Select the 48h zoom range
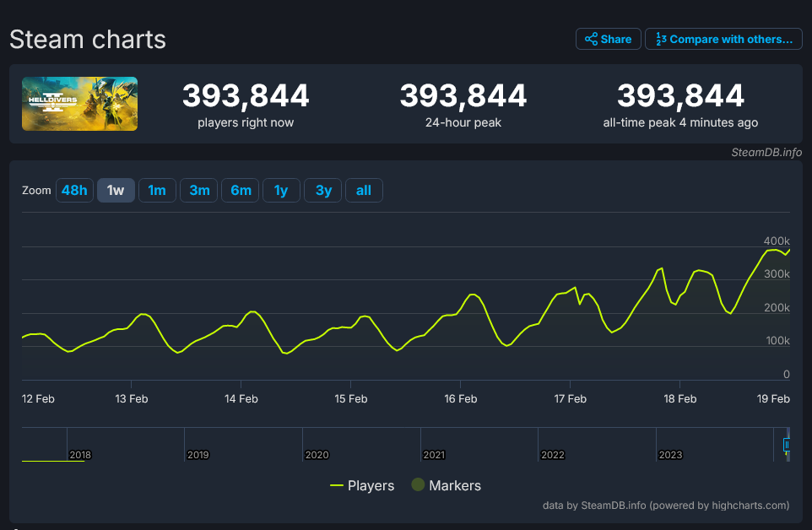The height and width of the screenshot is (530, 812). tap(74, 191)
